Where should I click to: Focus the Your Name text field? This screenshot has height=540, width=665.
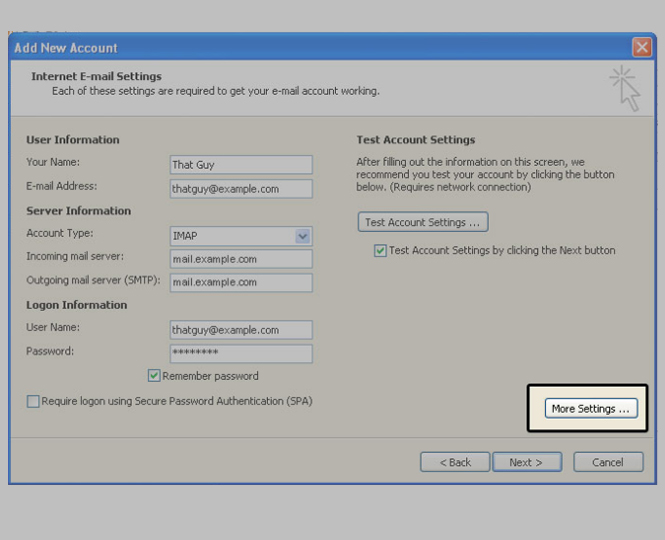click(241, 165)
